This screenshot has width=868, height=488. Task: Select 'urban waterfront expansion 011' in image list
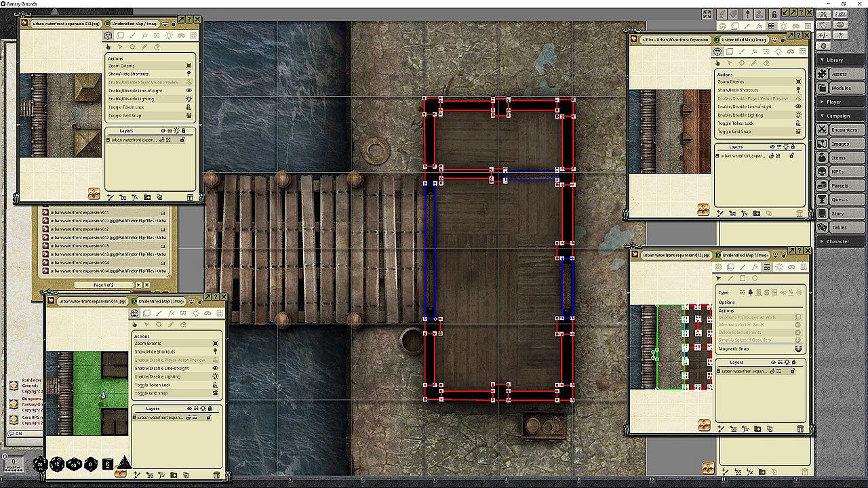(79, 213)
